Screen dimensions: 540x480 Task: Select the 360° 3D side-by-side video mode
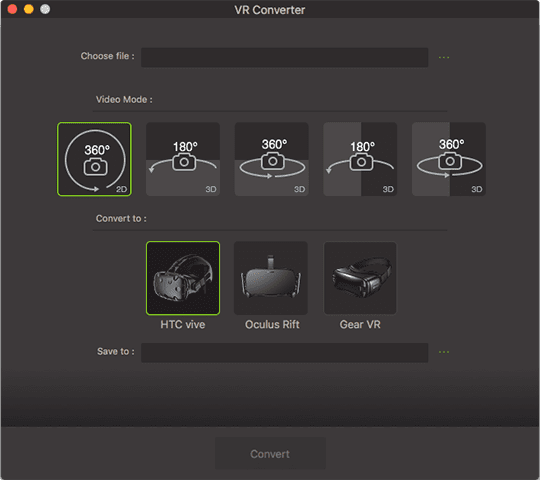(449, 159)
